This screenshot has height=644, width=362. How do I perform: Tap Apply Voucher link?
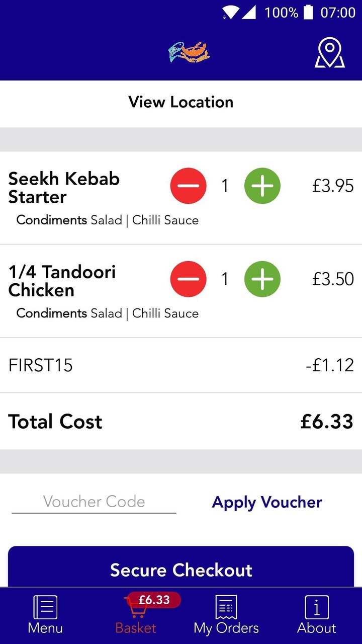[x=267, y=502]
